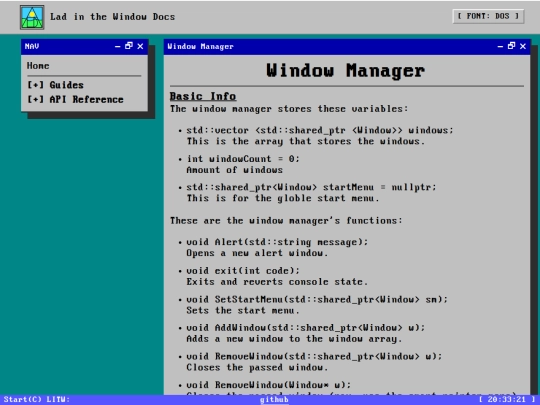Click 'Sets the start menu.' description text

point(243,310)
